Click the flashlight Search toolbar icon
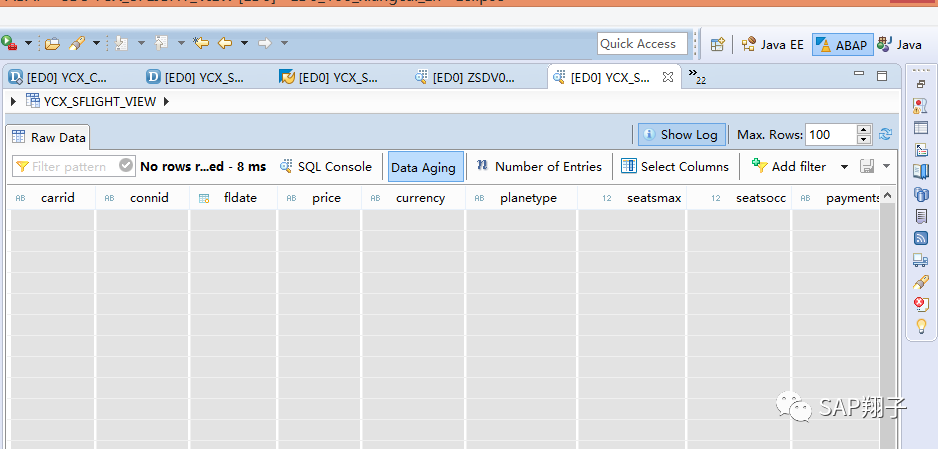 (x=77, y=43)
